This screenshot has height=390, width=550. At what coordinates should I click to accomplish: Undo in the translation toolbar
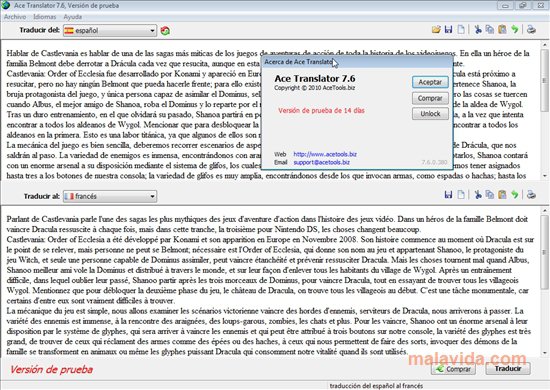click(515, 195)
